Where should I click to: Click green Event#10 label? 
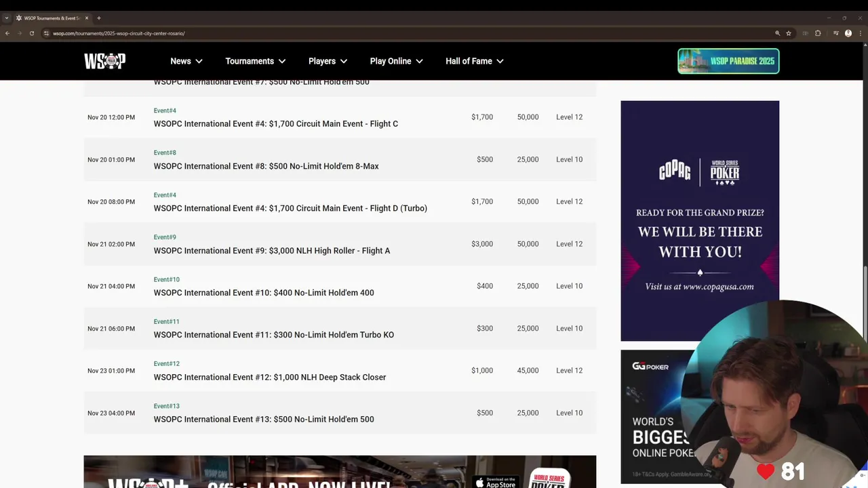click(166, 279)
